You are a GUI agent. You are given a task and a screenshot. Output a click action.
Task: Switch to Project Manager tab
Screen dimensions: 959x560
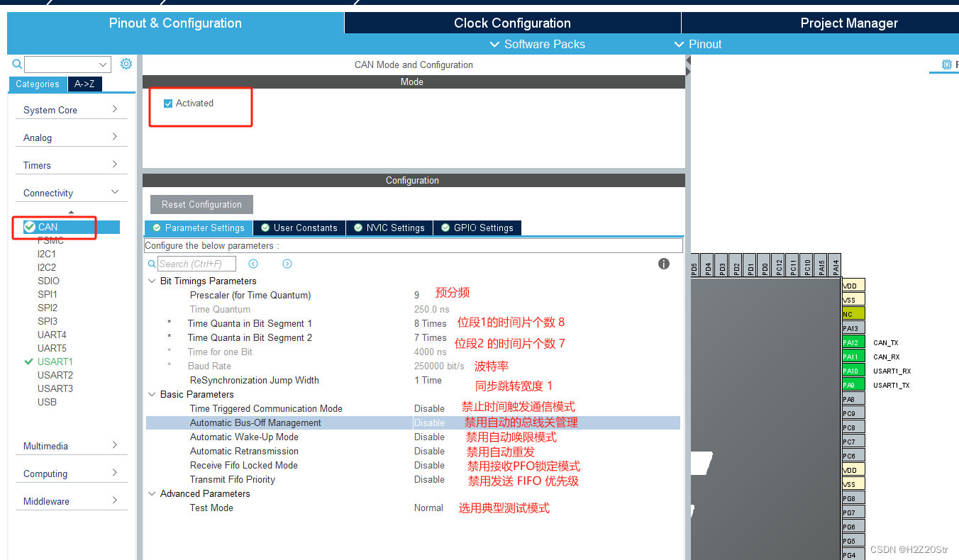[821, 23]
